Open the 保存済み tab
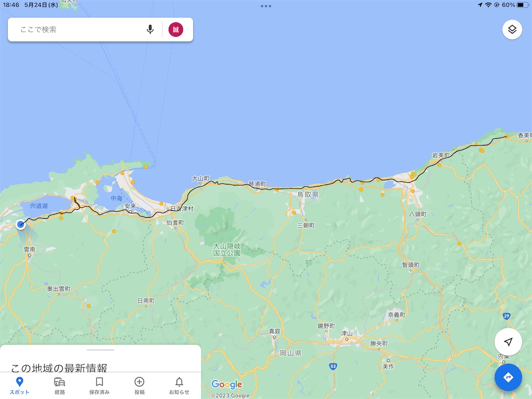 [x=99, y=386]
